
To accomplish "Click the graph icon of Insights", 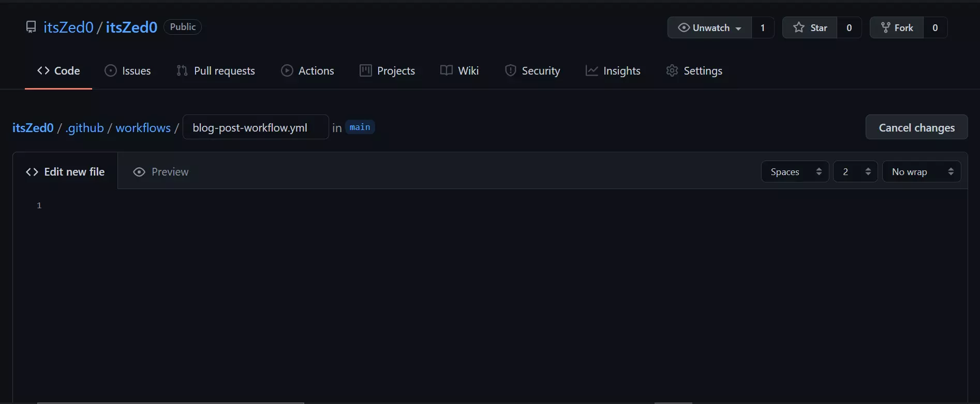I will point(592,71).
